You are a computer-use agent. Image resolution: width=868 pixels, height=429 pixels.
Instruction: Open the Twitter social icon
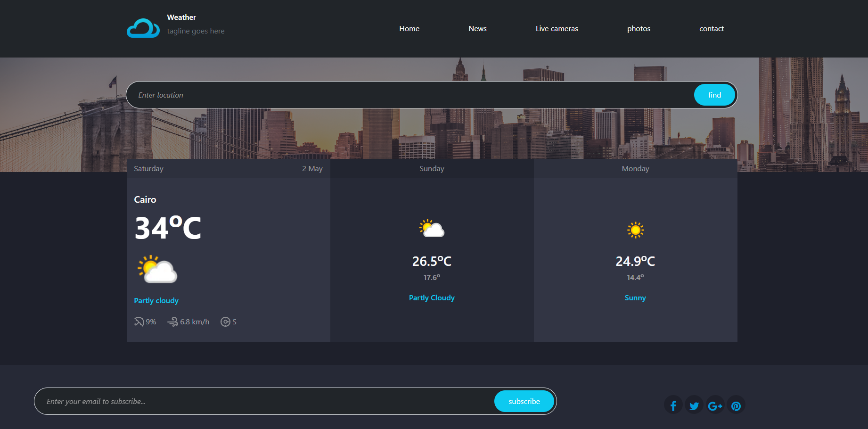(694, 405)
